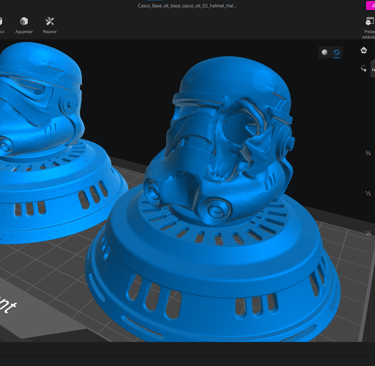Click the magenta button at top right
The image size is (375, 366).
coord(371,5)
